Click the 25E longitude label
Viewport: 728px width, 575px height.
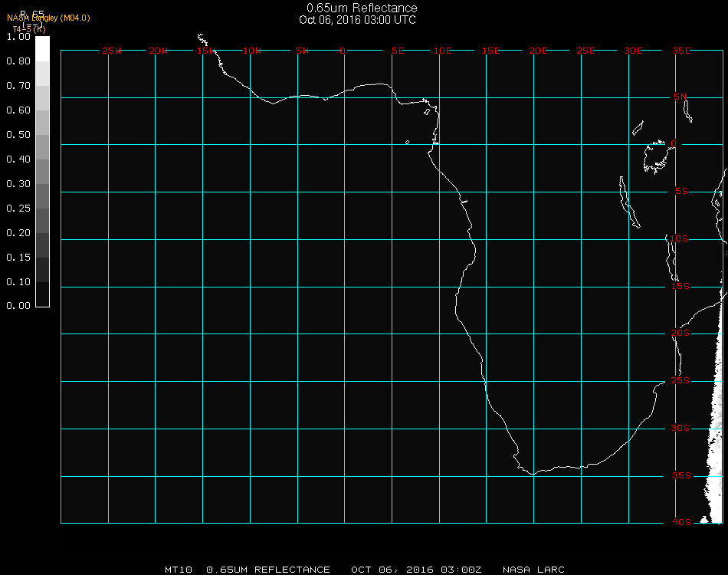[585, 51]
